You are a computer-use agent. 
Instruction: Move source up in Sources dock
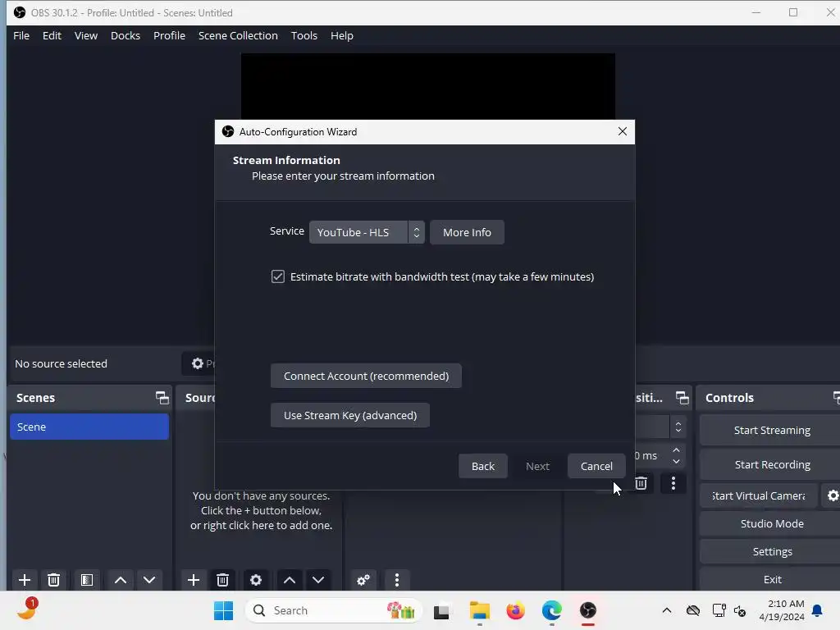click(x=290, y=580)
